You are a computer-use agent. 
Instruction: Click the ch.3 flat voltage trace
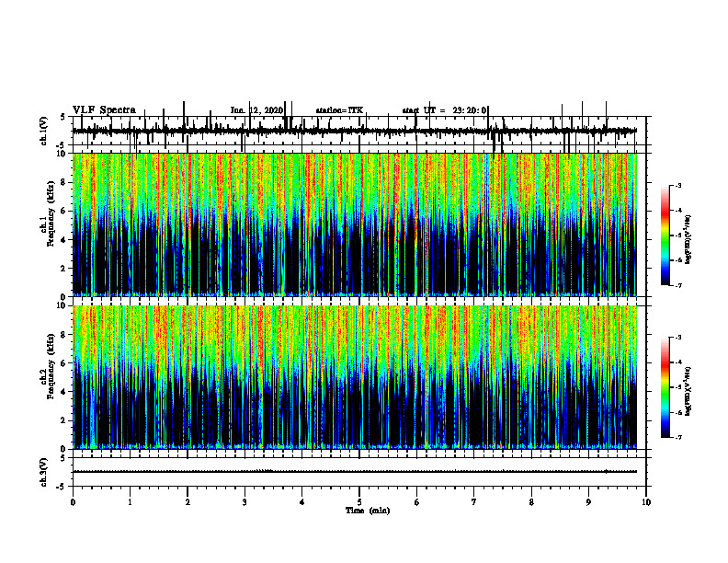point(355,472)
